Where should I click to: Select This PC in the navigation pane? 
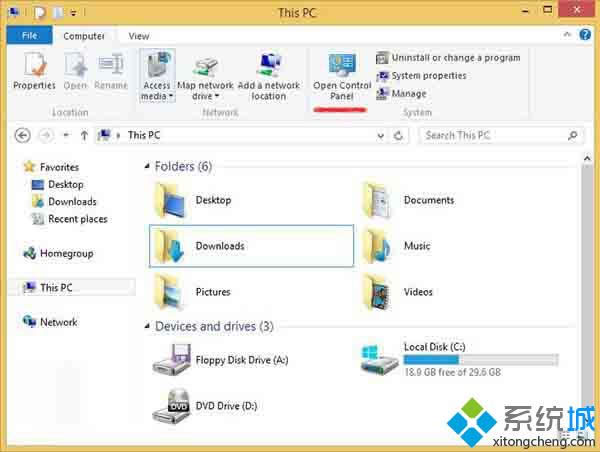coord(72,287)
